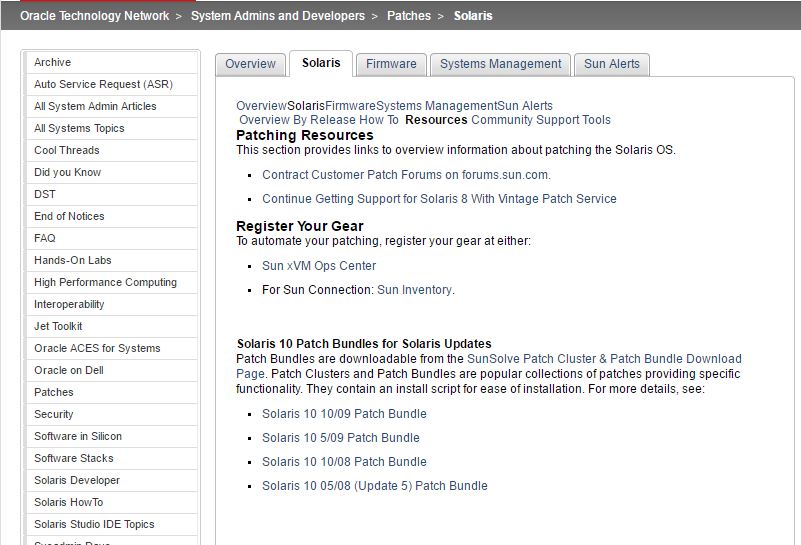This screenshot has width=801, height=545.
Task: Open the By Release sub-navigation link
Action: [324, 120]
